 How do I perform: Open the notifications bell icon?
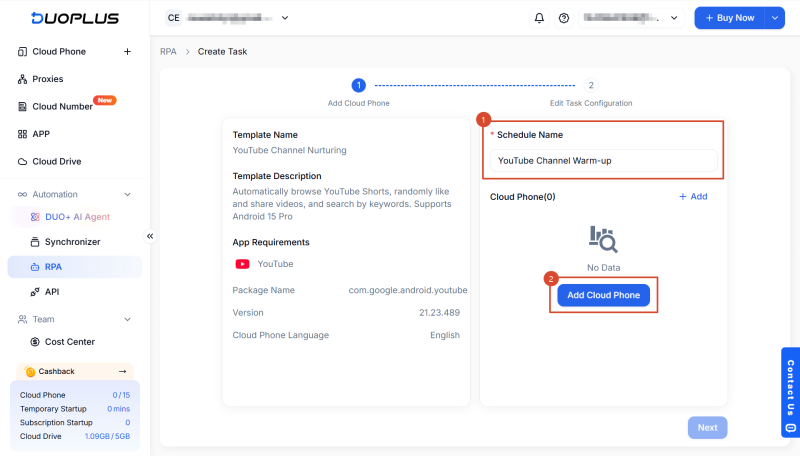[539, 18]
